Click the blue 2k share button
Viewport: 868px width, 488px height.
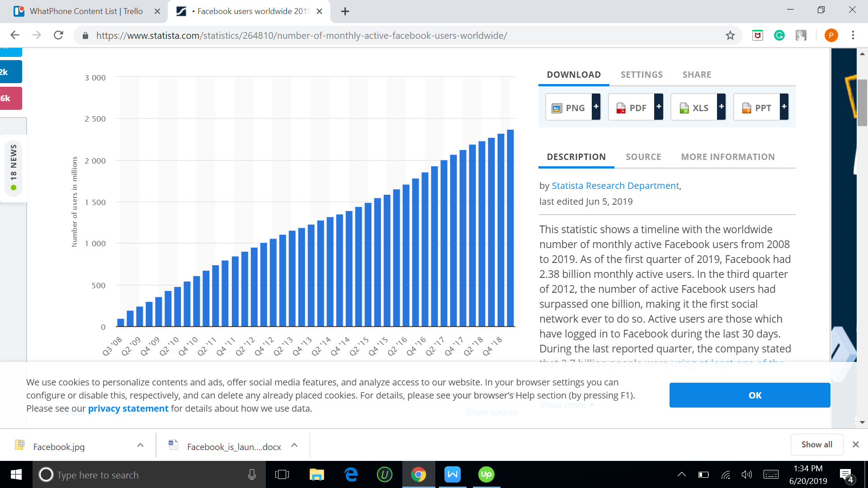click(x=11, y=72)
